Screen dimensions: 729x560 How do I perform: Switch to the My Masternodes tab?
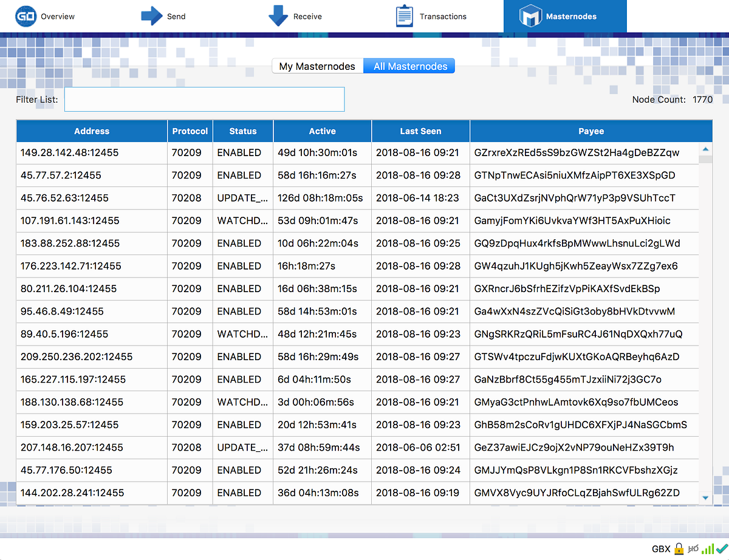(317, 66)
